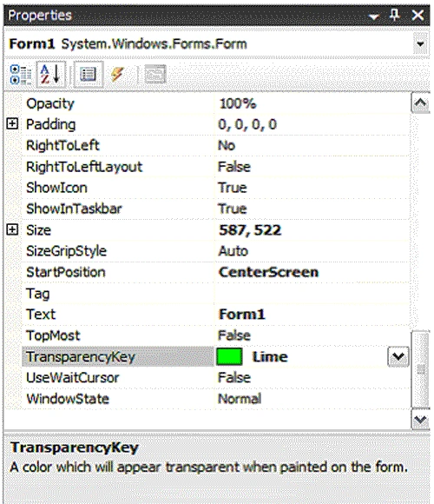The width and height of the screenshot is (434, 504).
Task: Expand the Size property
Action: [12, 229]
